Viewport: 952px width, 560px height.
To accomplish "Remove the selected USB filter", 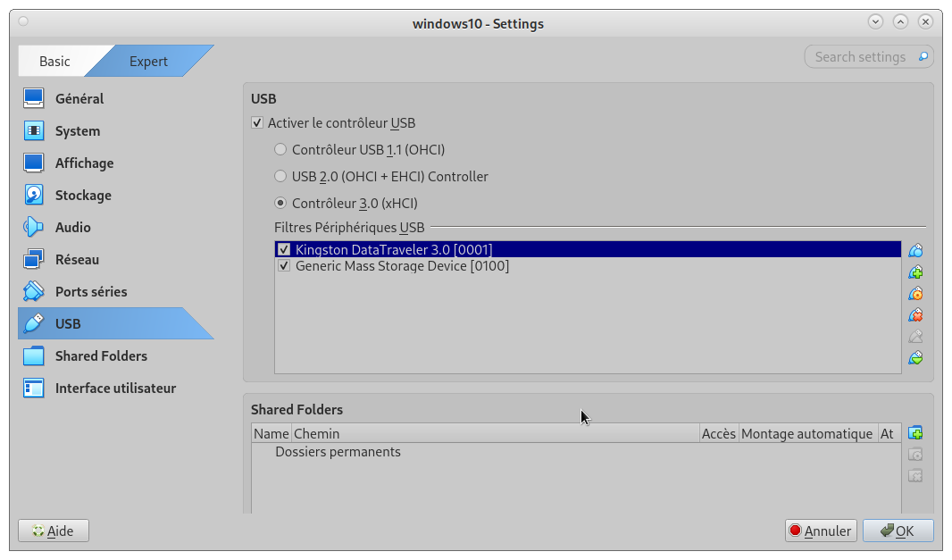I will (x=915, y=315).
